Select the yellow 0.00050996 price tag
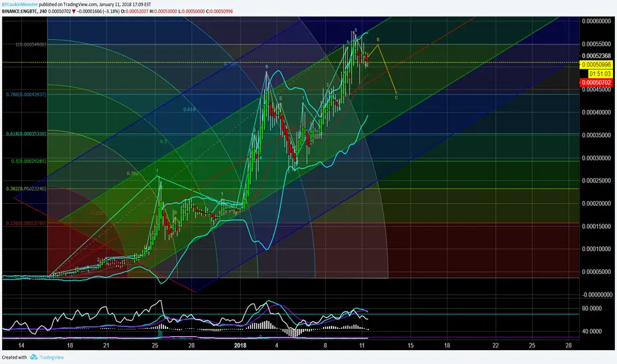Viewport: 617px width, 364px height. 596,65
